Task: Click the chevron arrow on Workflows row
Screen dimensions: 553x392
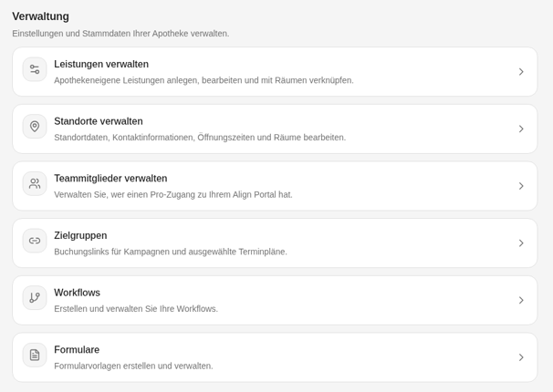Action: (521, 300)
